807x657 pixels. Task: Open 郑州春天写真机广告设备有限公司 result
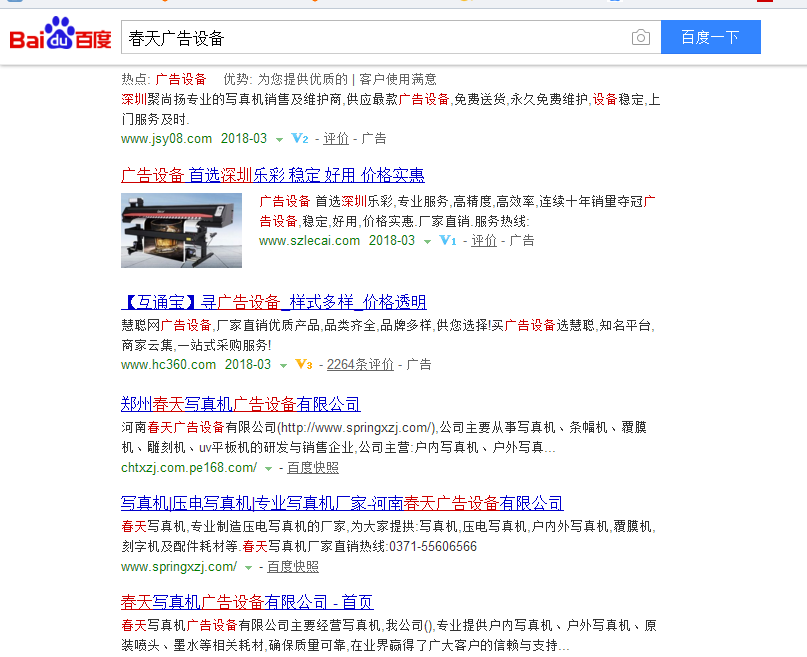coord(240,404)
